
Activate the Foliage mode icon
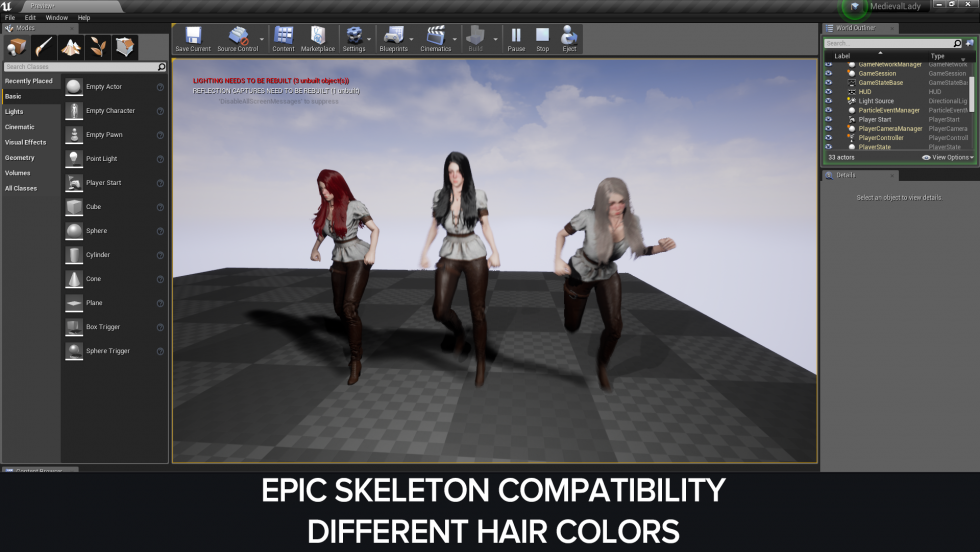pos(98,47)
